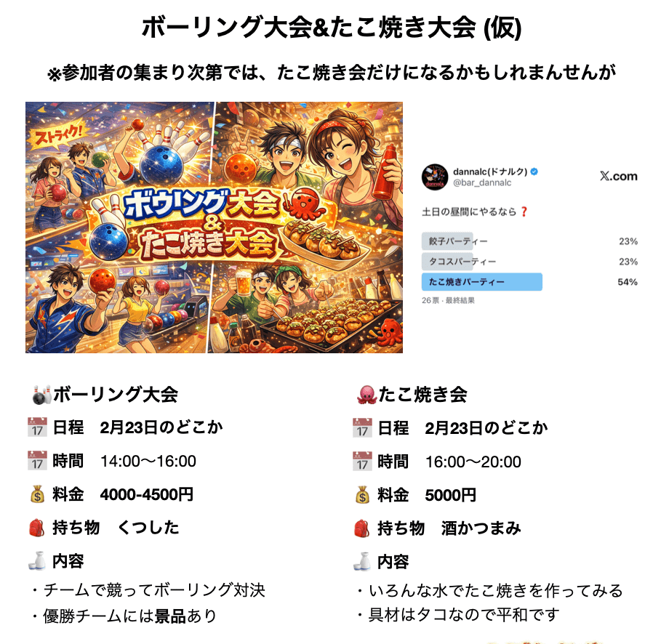Click the dannalc profile avatar
This screenshot has height=644, width=669.
435,177
